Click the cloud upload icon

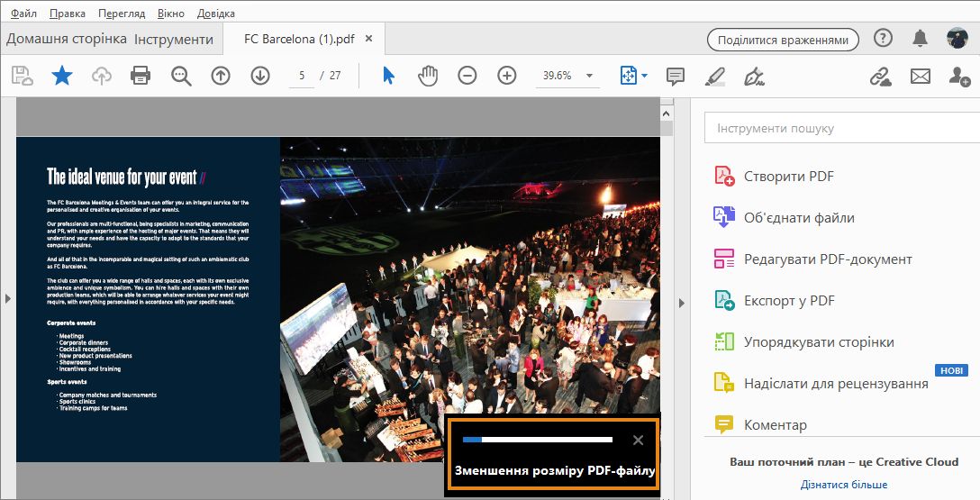[101, 76]
